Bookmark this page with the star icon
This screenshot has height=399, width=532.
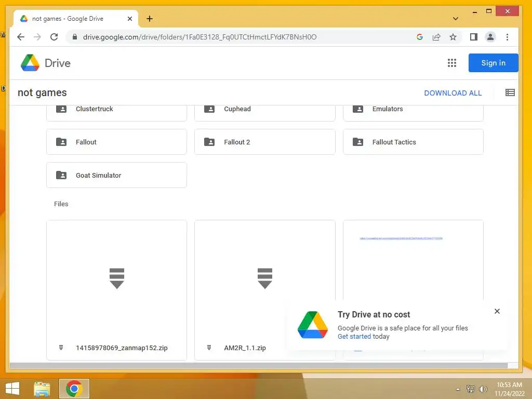453,37
